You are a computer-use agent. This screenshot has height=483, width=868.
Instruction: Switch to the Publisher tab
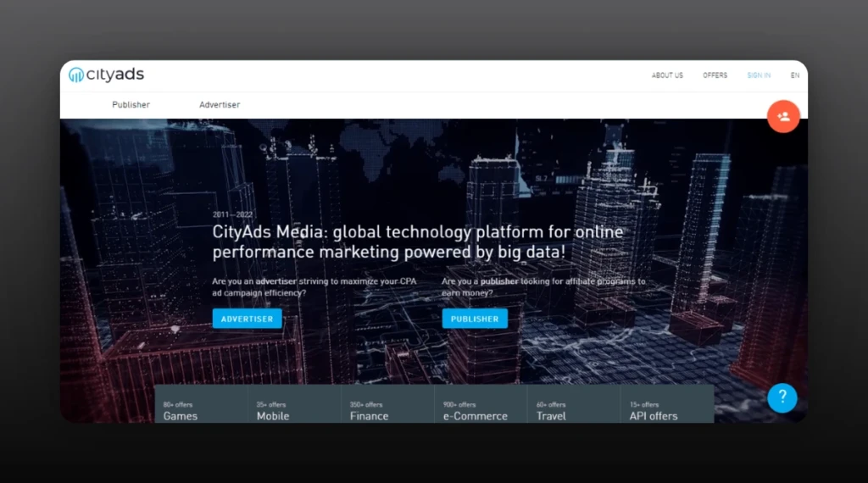pos(131,104)
